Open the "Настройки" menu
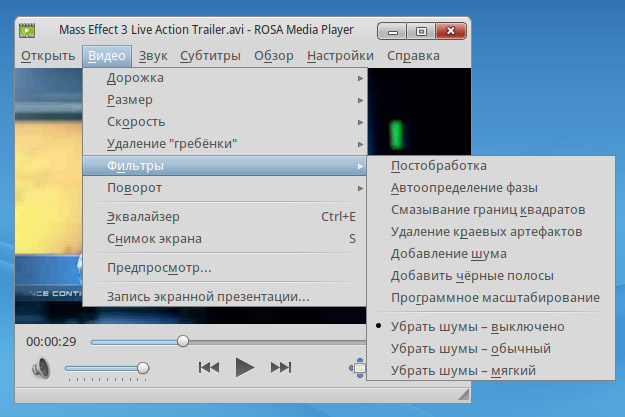 (340, 56)
